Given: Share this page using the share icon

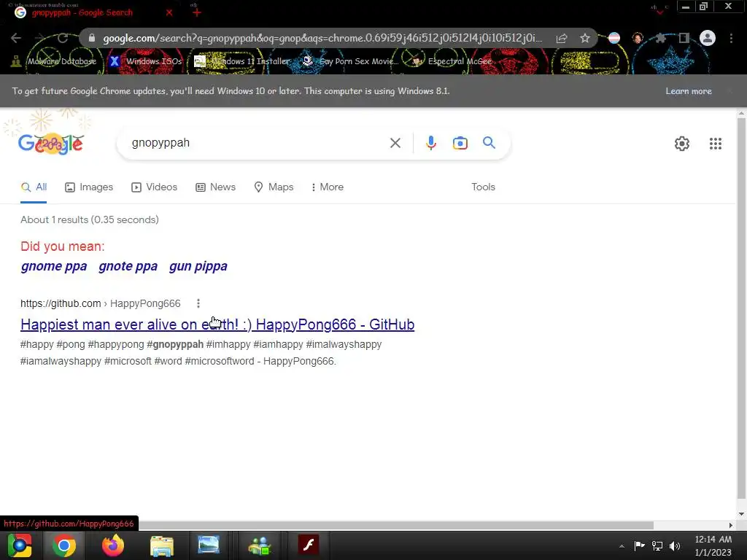Looking at the screenshot, I should [562, 38].
